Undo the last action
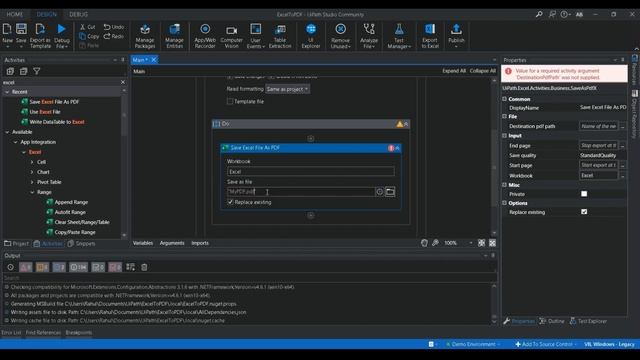Image resolution: width=640 pixels, height=360 pixels. [114, 27]
